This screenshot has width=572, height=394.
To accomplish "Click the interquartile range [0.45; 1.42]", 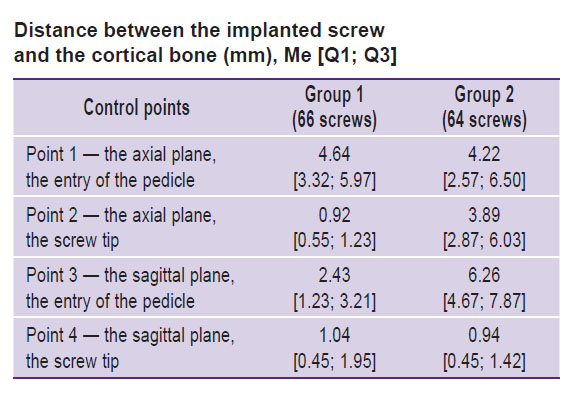I will click(x=484, y=362).
